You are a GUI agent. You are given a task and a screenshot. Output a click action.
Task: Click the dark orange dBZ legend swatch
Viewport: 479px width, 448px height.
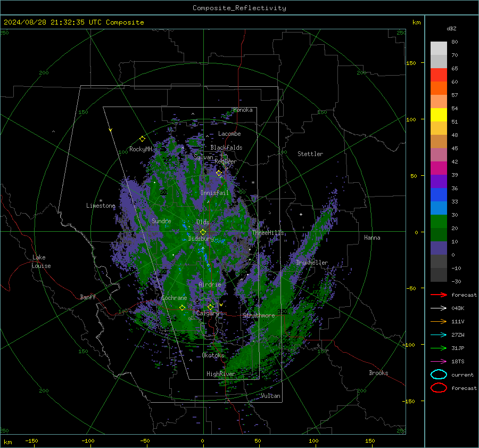pos(439,88)
